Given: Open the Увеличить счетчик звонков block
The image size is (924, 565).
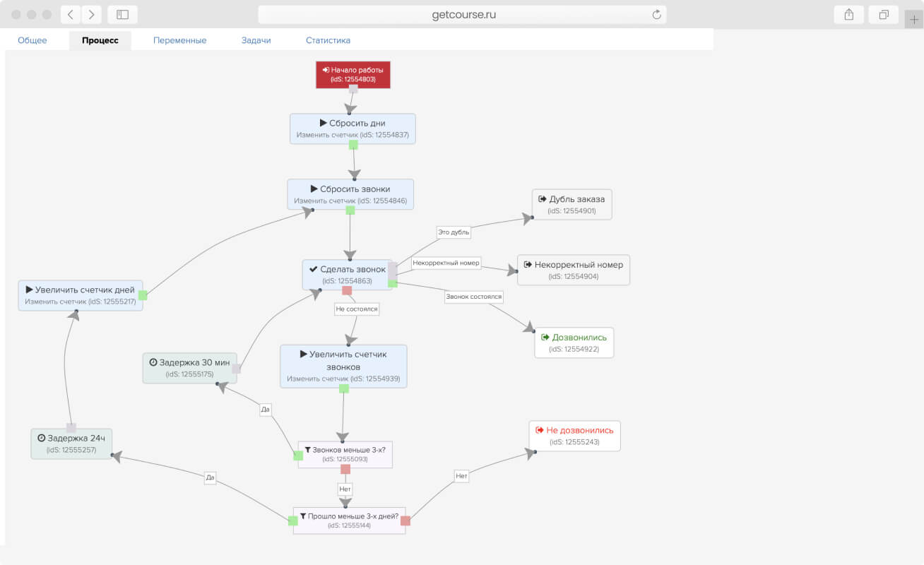Looking at the screenshot, I should click(343, 367).
